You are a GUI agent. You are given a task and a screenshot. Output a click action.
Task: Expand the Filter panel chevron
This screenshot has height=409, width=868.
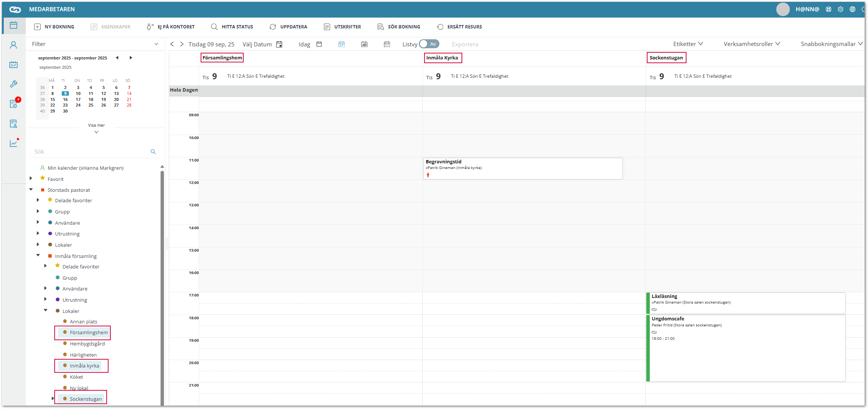[x=156, y=44]
